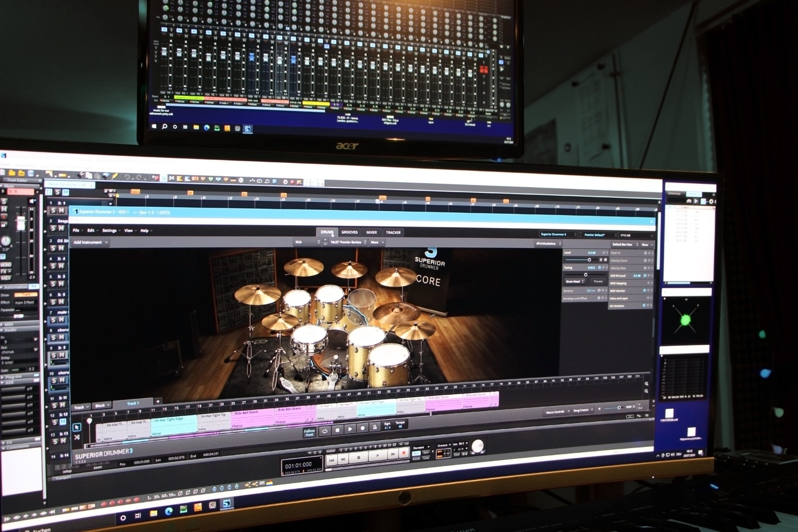The height and width of the screenshot is (532, 798).
Task: Open the All Articulations dropdown
Action: tap(549, 243)
